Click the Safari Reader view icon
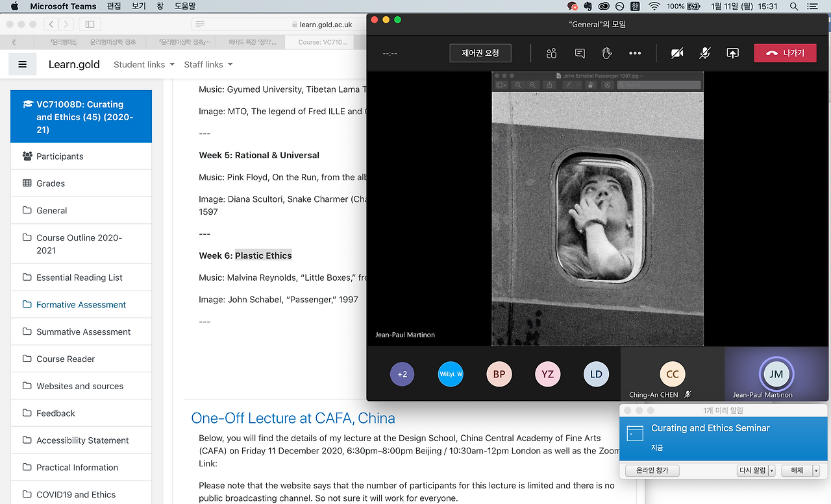The image size is (831, 504). [200, 25]
